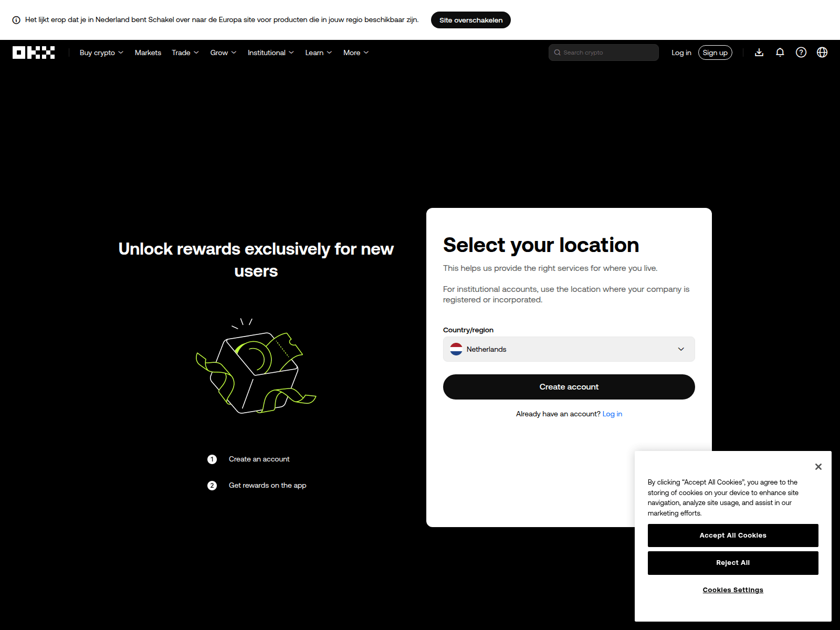Open help center with the question mark icon
Viewport: 840px width, 630px height.
(801, 52)
